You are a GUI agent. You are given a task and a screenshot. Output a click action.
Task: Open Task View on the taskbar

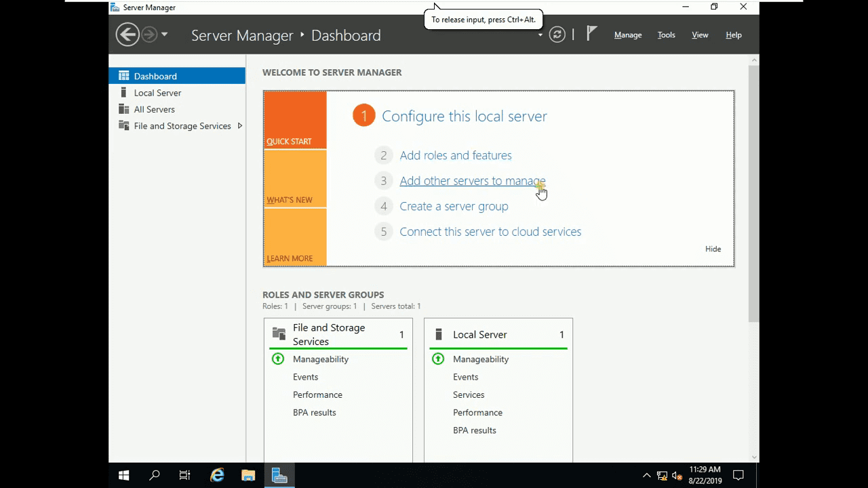[184, 475]
